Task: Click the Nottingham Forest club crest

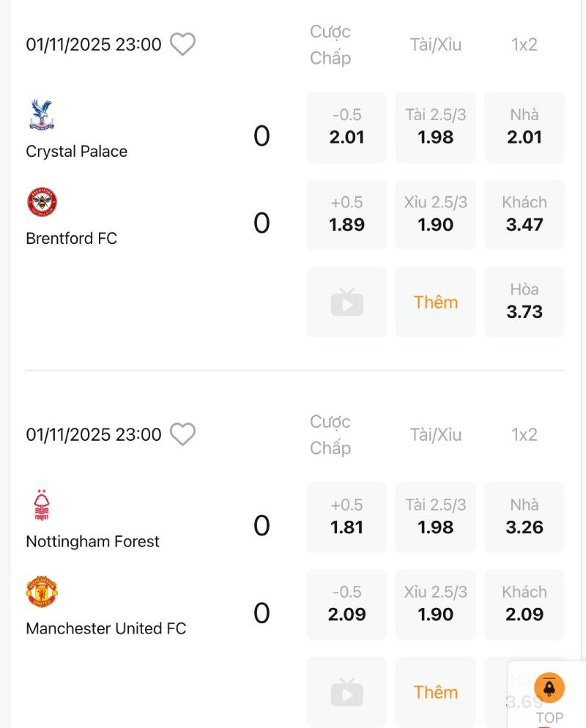Action: (42, 505)
